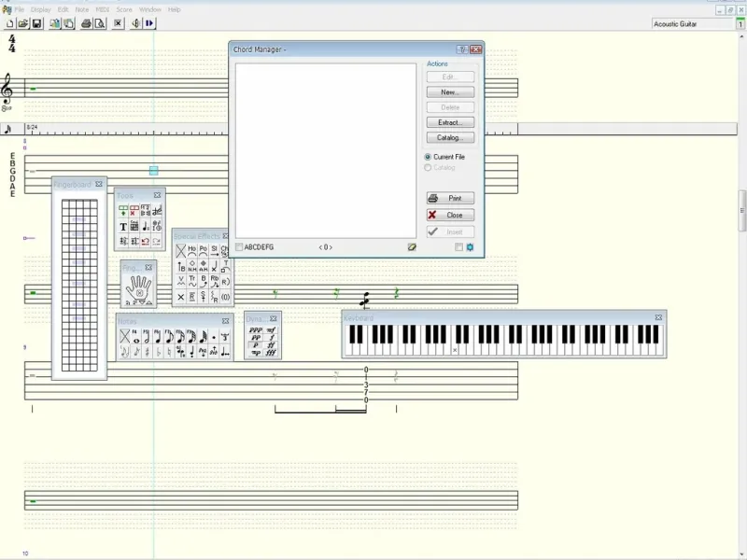Tick the small checkbox beside the blue icon
The height and width of the screenshot is (560, 747).
tap(458, 247)
